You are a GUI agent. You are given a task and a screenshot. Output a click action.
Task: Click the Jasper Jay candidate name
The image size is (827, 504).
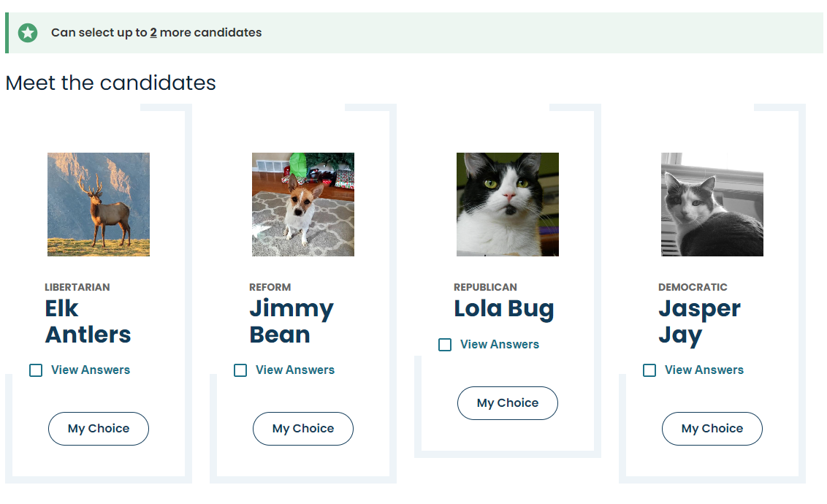pyautogui.click(x=699, y=321)
